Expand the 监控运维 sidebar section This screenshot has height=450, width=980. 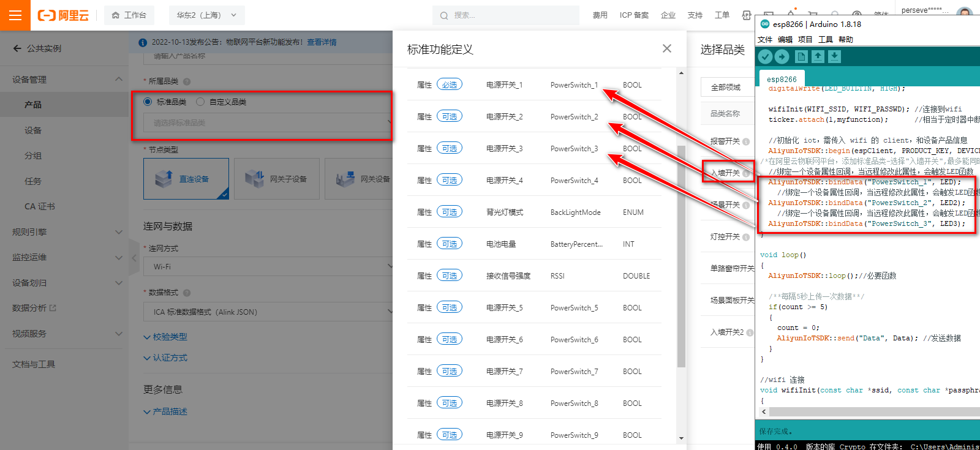click(119, 258)
